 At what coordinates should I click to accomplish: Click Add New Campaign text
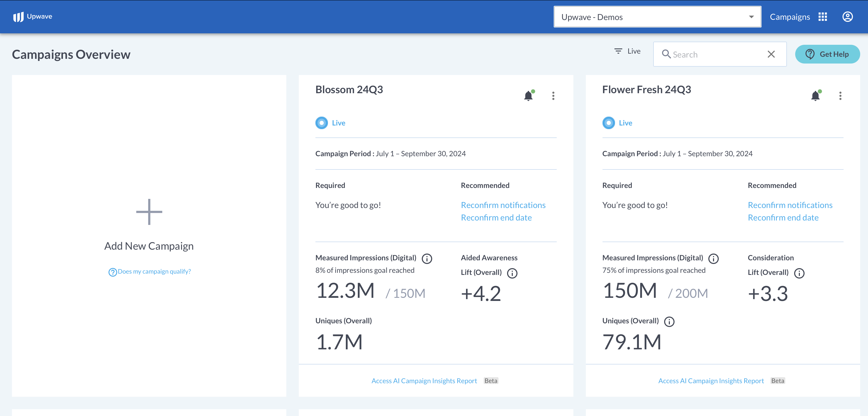(149, 246)
